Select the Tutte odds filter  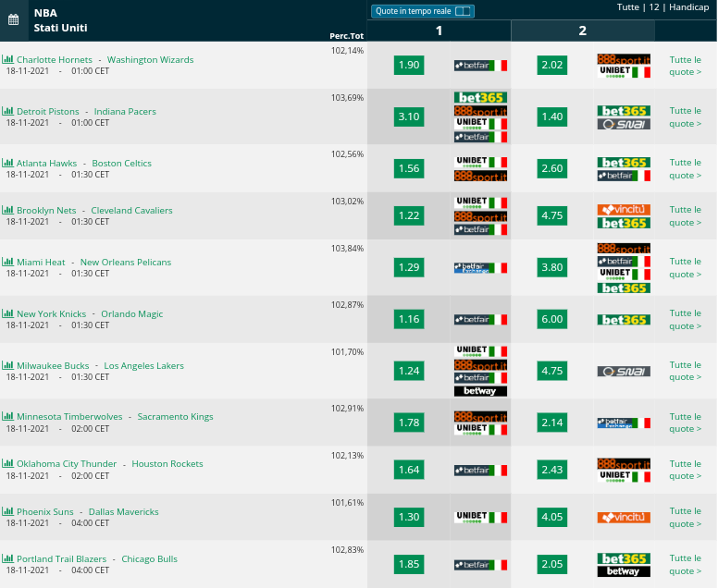coord(628,7)
